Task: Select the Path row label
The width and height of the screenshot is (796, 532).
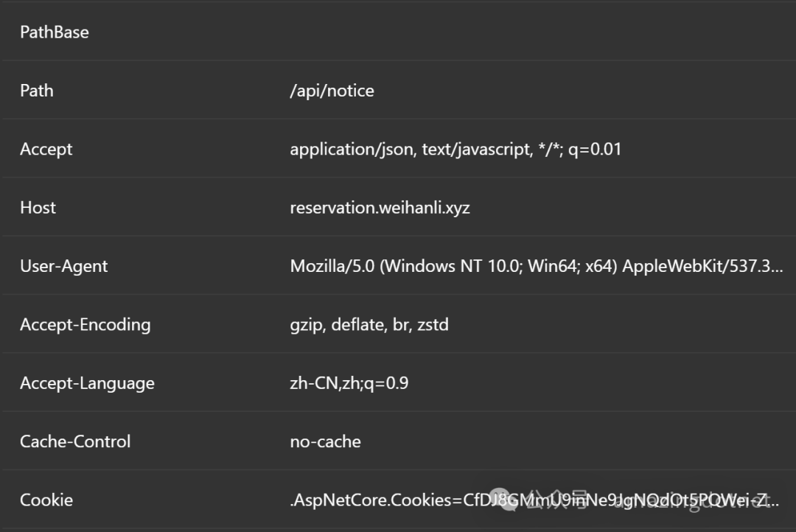Action: [37, 91]
